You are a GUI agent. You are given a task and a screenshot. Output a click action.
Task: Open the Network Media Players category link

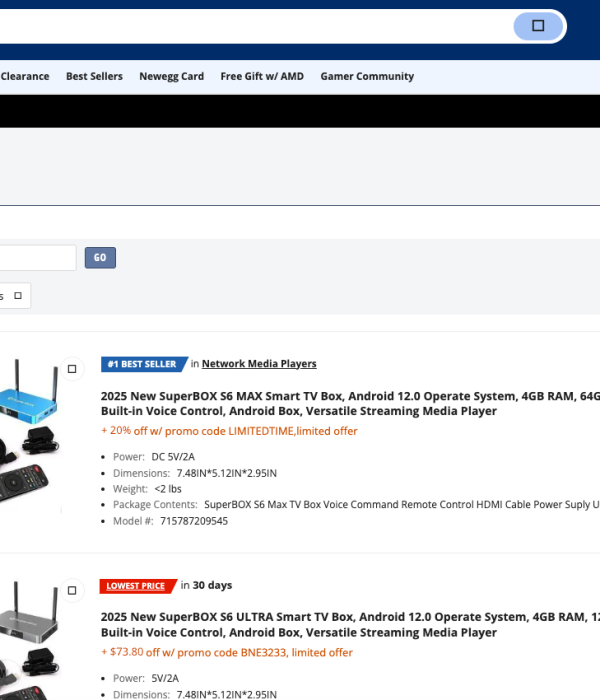click(259, 364)
